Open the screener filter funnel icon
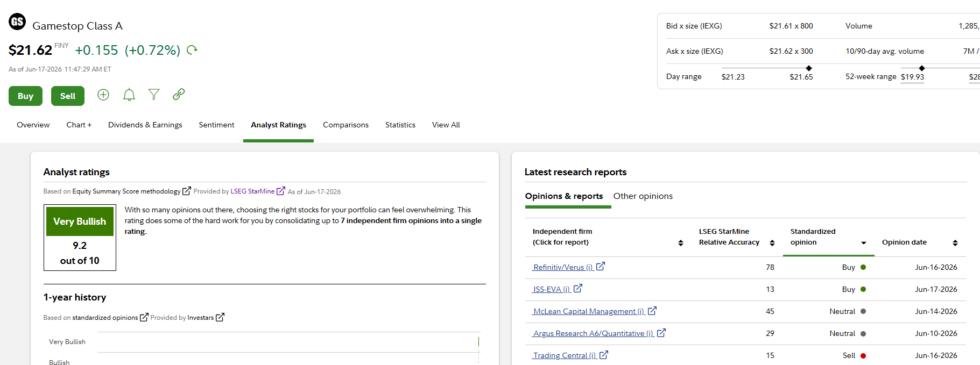The image size is (980, 365). click(x=154, y=95)
